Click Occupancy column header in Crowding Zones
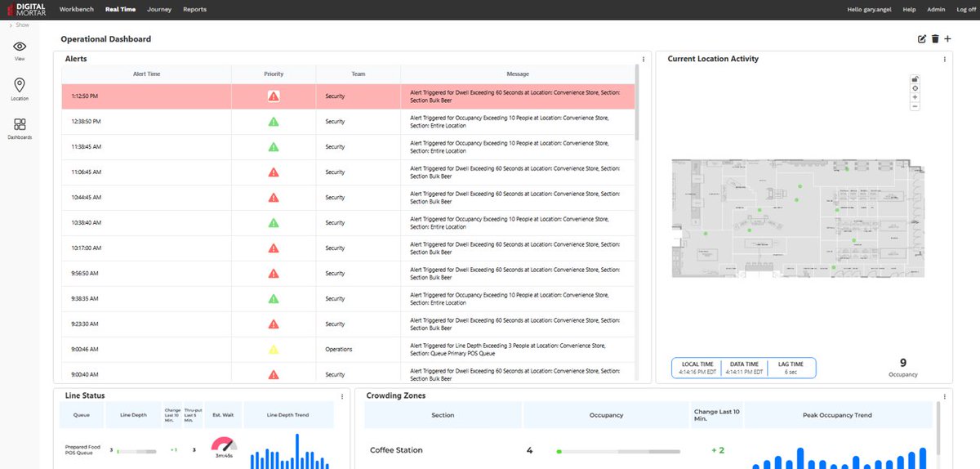This screenshot has width=980, height=469. [x=606, y=415]
